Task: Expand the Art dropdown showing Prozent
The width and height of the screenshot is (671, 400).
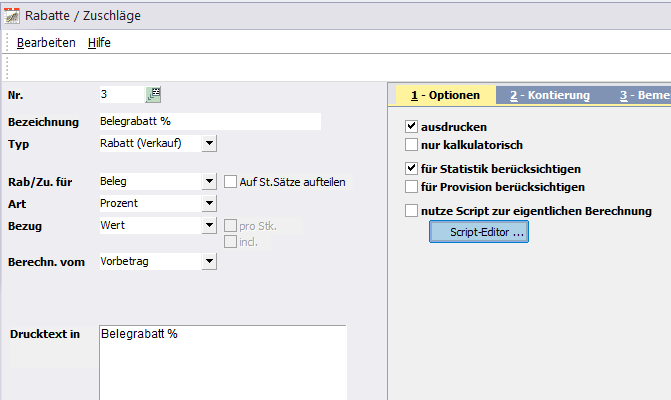Action: coord(209,203)
